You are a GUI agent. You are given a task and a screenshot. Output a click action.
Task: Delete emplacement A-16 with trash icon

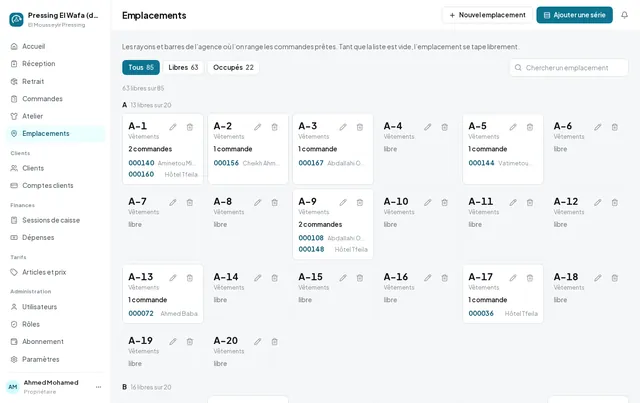(444, 278)
